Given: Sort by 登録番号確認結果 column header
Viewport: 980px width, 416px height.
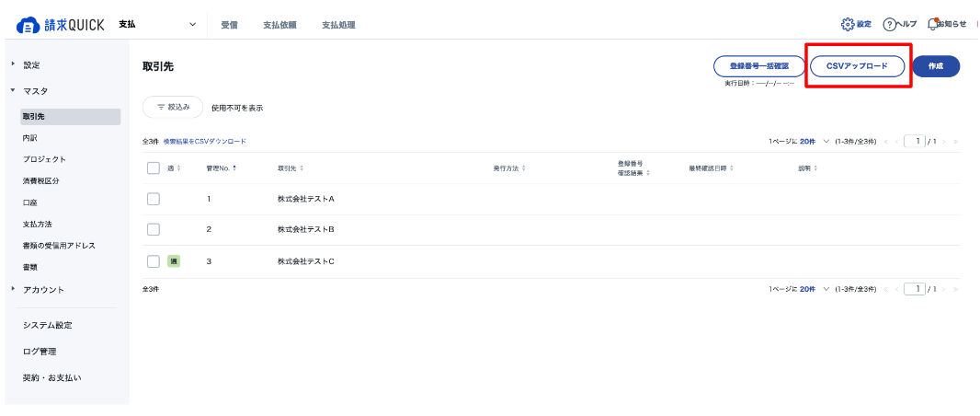Looking at the screenshot, I should [x=633, y=168].
